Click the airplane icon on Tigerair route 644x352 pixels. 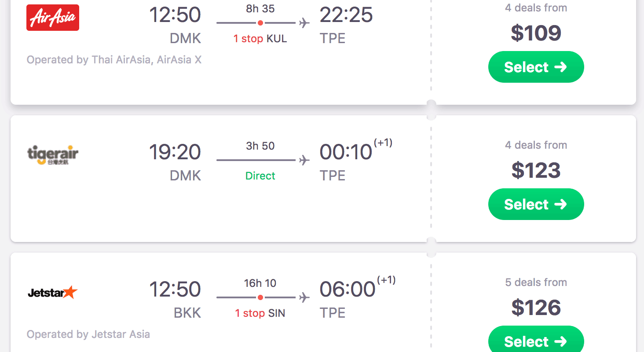[x=304, y=160]
